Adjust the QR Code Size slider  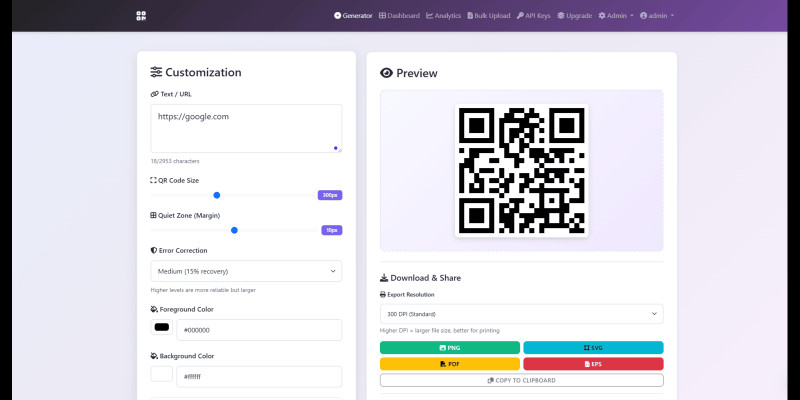point(217,195)
